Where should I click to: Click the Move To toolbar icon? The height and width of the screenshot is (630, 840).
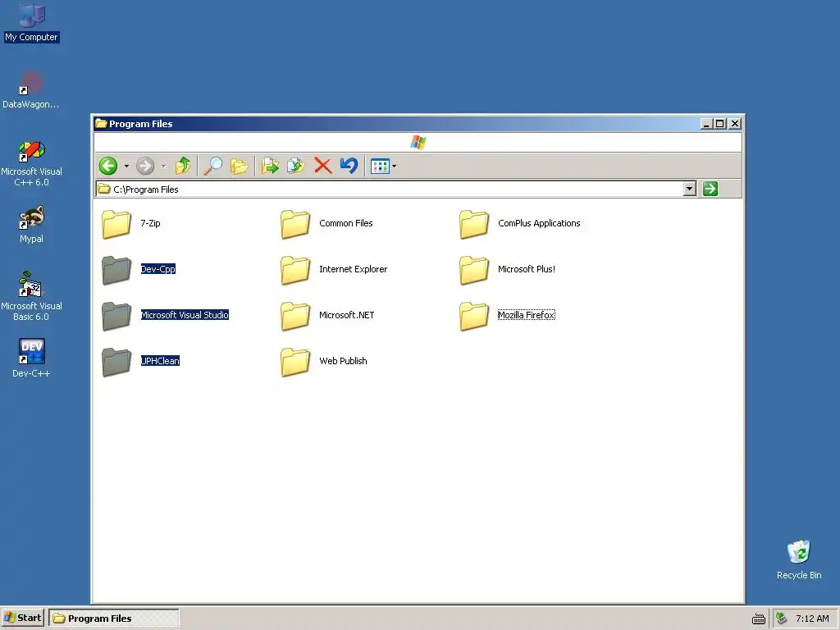coord(270,166)
